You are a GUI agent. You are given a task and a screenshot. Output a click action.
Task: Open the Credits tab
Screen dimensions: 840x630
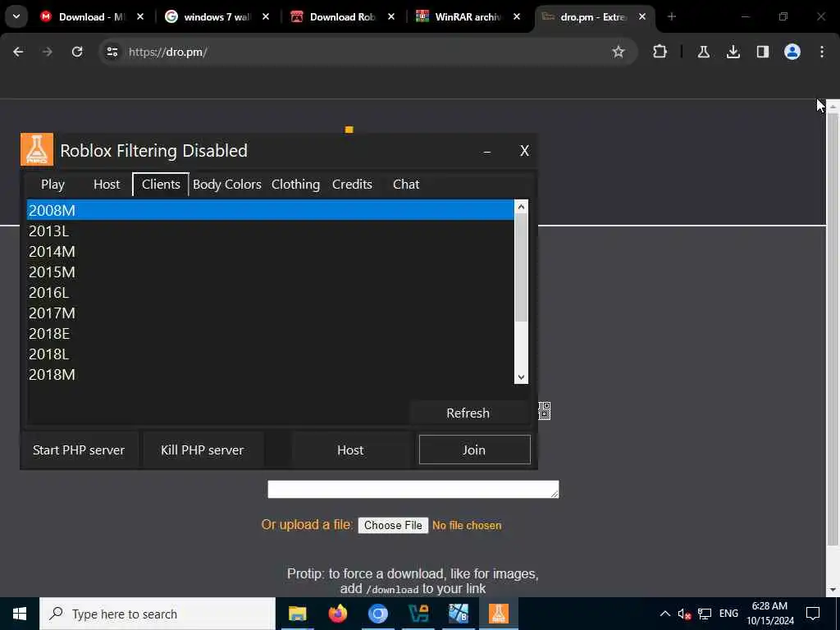pos(352,185)
